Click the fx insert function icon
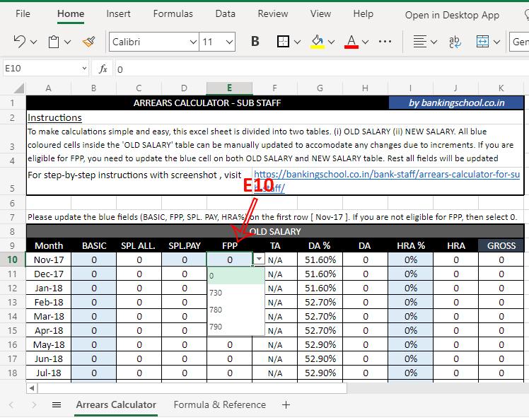 tap(103, 69)
